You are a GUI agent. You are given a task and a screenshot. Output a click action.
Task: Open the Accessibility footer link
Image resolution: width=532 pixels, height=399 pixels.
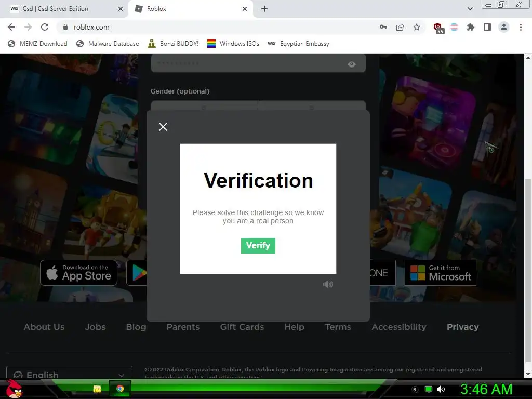[399, 327]
